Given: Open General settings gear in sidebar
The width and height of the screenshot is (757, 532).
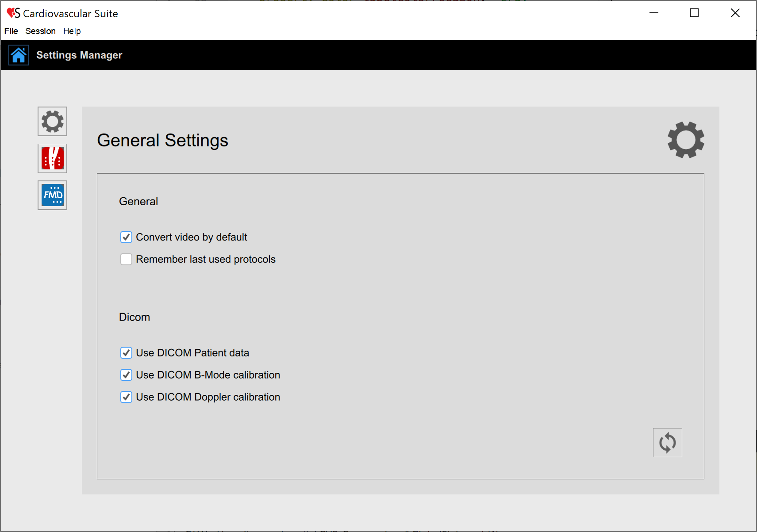Looking at the screenshot, I should click(x=52, y=121).
